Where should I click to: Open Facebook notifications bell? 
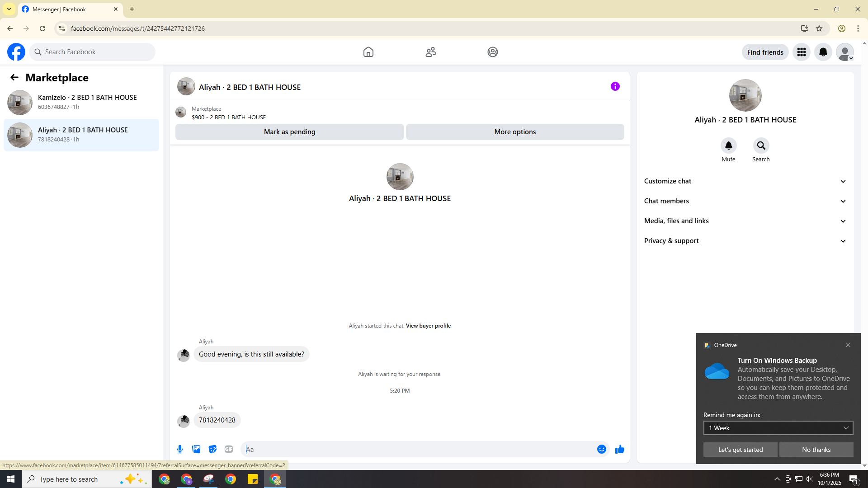(x=823, y=52)
